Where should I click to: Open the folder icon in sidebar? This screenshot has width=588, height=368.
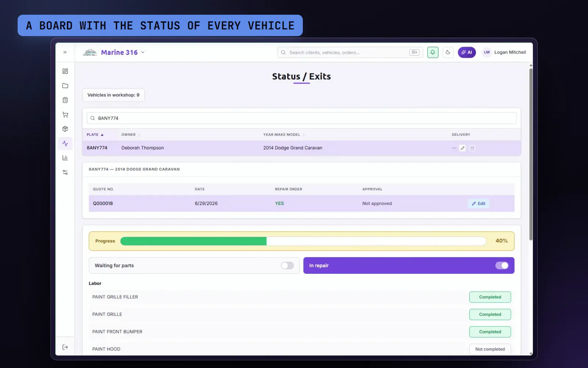coord(65,86)
